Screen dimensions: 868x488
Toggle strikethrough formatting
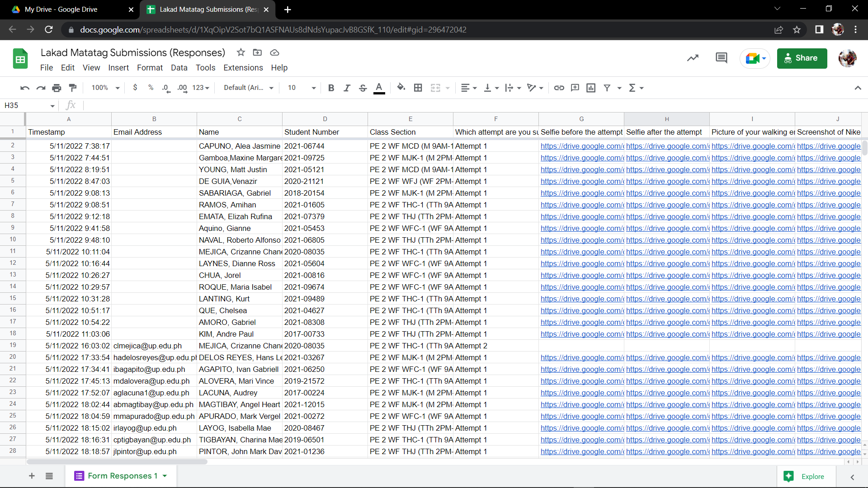(363, 88)
